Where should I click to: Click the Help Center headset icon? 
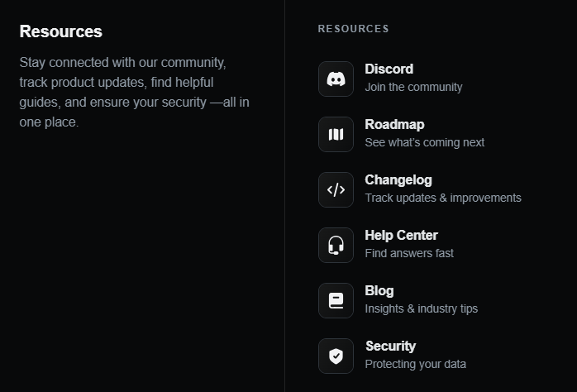(x=336, y=246)
